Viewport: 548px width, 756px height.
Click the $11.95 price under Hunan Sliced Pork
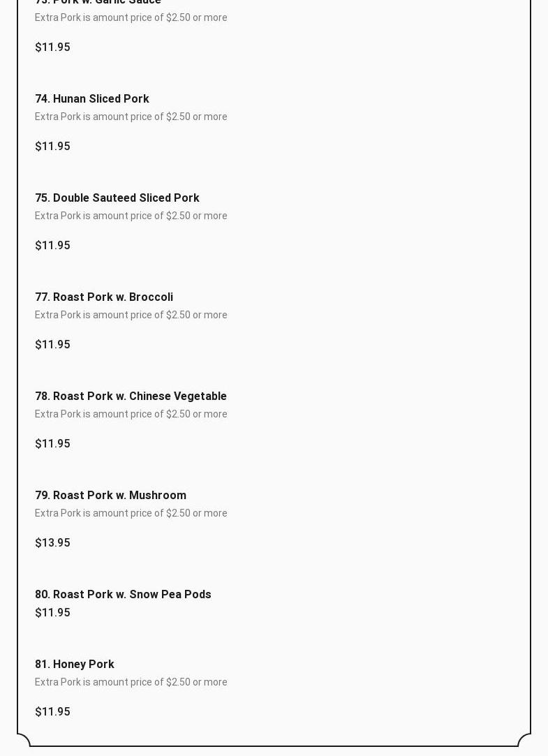pyautogui.click(x=52, y=147)
